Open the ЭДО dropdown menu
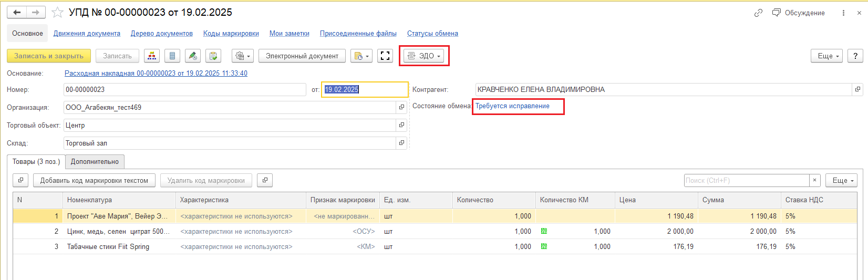This screenshot has height=280, width=868. pos(425,56)
